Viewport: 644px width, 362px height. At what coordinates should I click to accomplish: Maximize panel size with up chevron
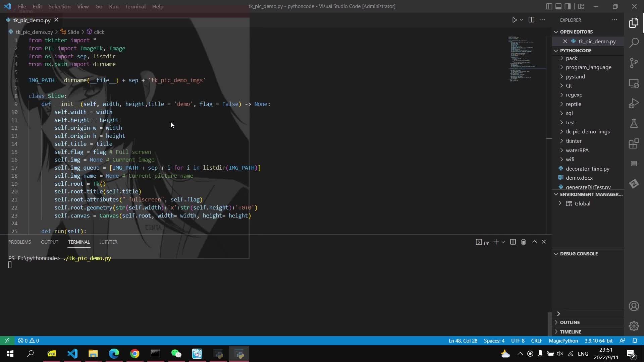pyautogui.click(x=534, y=242)
